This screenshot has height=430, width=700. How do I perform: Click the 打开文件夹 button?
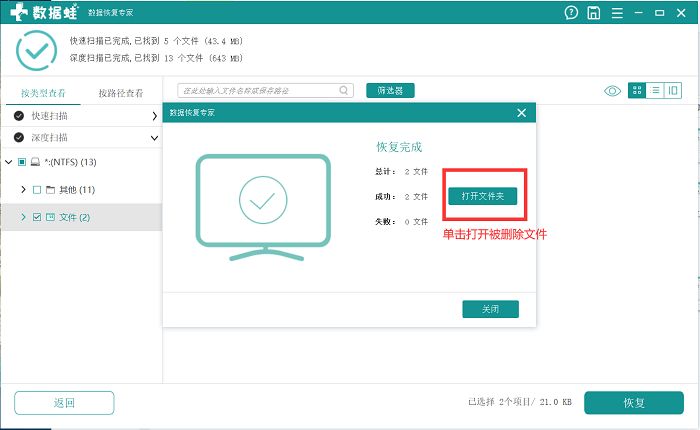click(x=483, y=197)
